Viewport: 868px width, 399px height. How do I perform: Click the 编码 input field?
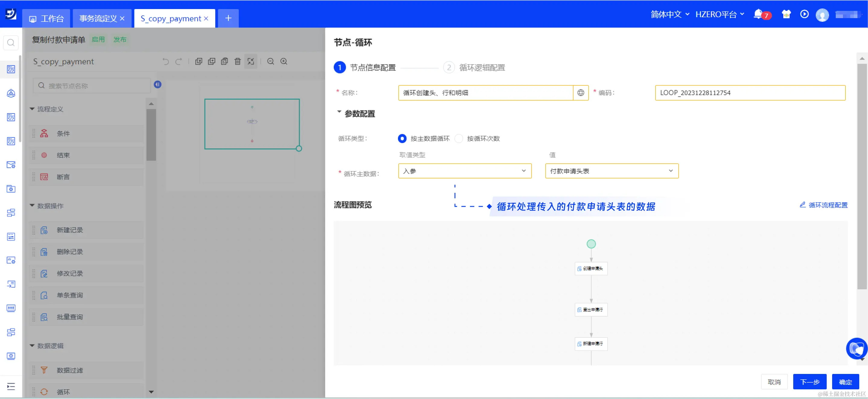750,93
